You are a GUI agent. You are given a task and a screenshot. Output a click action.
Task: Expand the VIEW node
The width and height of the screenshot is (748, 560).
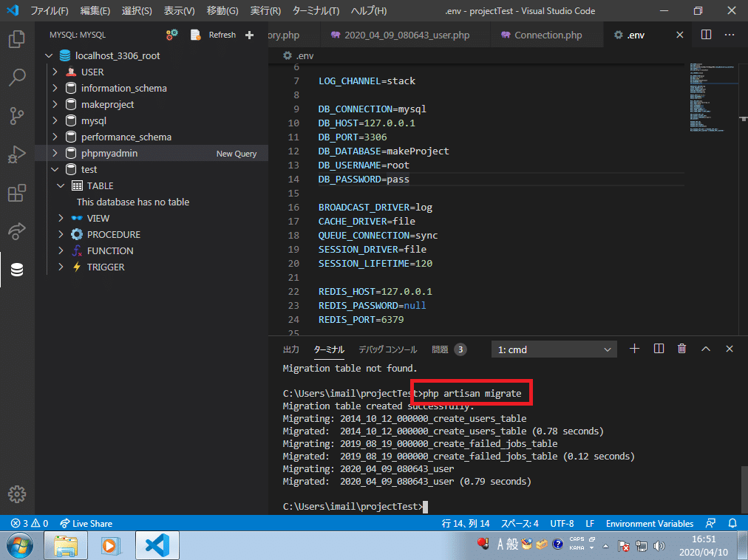(61, 218)
